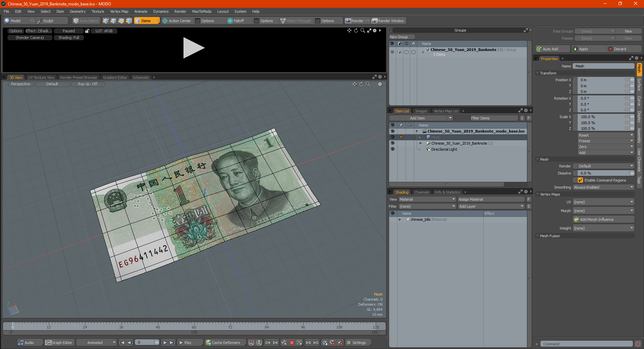This screenshot has height=349, width=644.
Task: Collapse the Transform section
Action: click(x=538, y=73)
